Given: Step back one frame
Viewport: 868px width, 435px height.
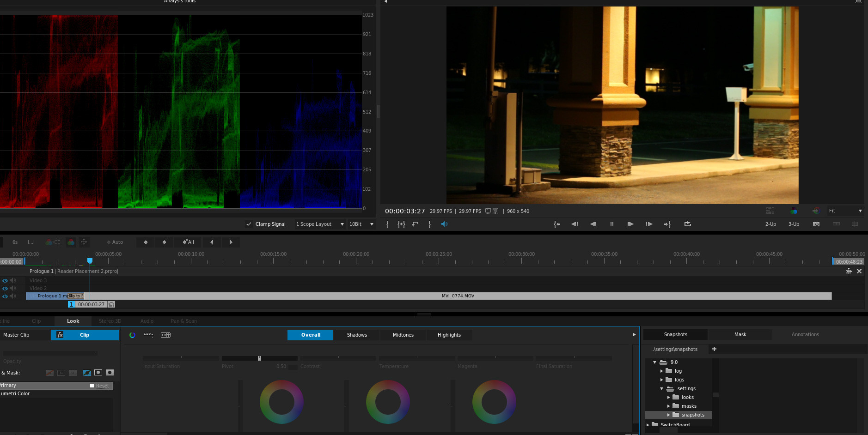Looking at the screenshot, I should [575, 224].
